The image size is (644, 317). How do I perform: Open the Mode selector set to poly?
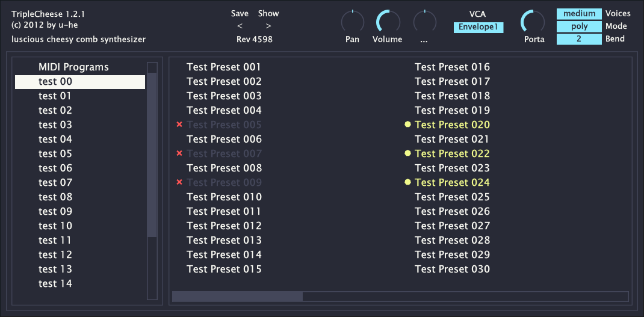coord(579,26)
